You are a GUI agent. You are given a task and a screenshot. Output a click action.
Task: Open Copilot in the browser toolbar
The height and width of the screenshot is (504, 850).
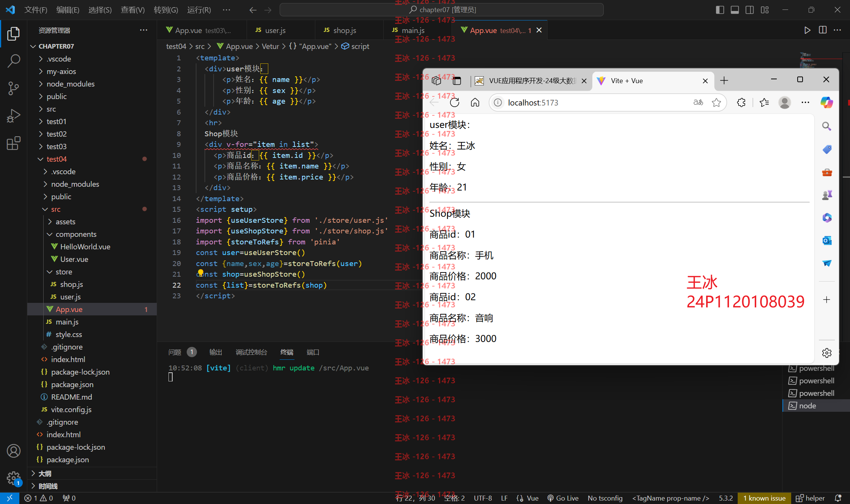[826, 102]
